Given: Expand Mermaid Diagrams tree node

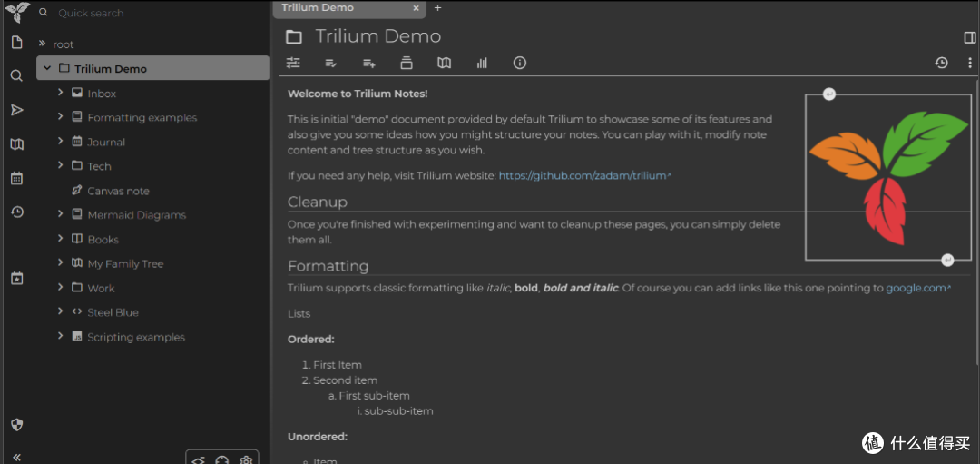Looking at the screenshot, I should point(60,214).
